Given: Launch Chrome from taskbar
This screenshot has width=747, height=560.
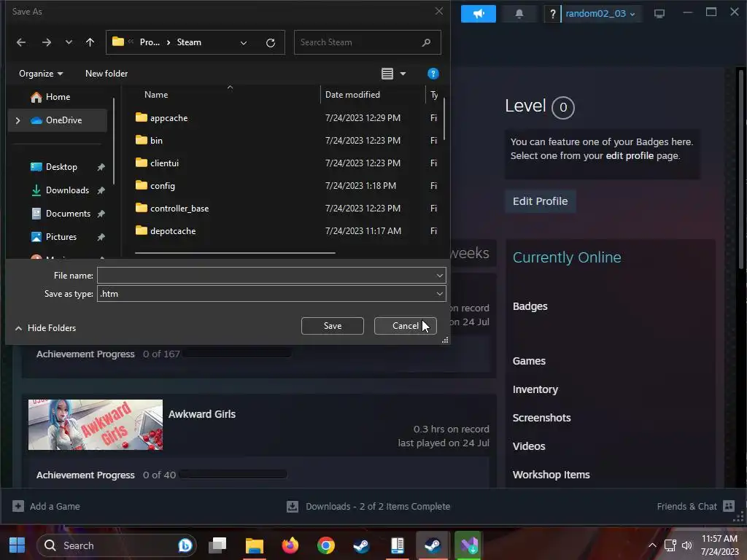Looking at the screenshot, I should [326, 545].
